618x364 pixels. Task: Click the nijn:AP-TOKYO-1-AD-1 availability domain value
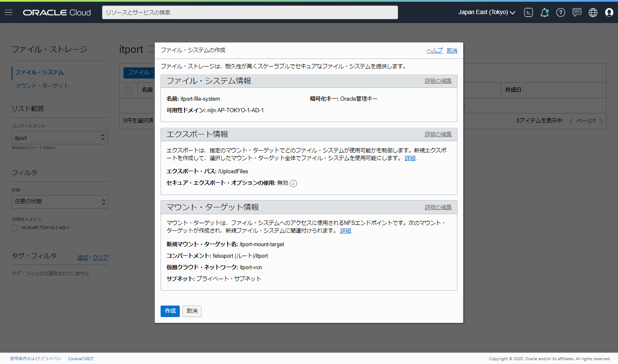pyautogui.click(x=236, y=111)
